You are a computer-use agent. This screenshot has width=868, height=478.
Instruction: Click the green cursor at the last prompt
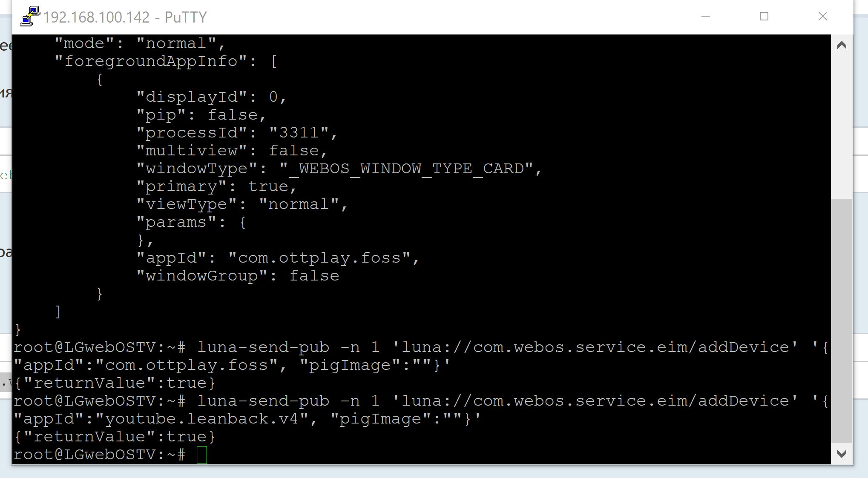pos(202,455)
